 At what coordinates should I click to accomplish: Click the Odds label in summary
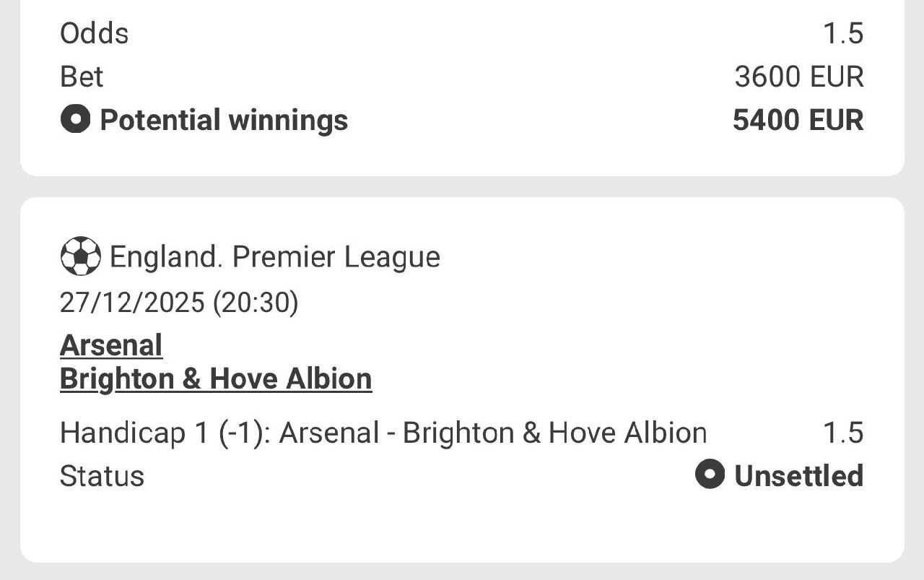click(95, 33)
